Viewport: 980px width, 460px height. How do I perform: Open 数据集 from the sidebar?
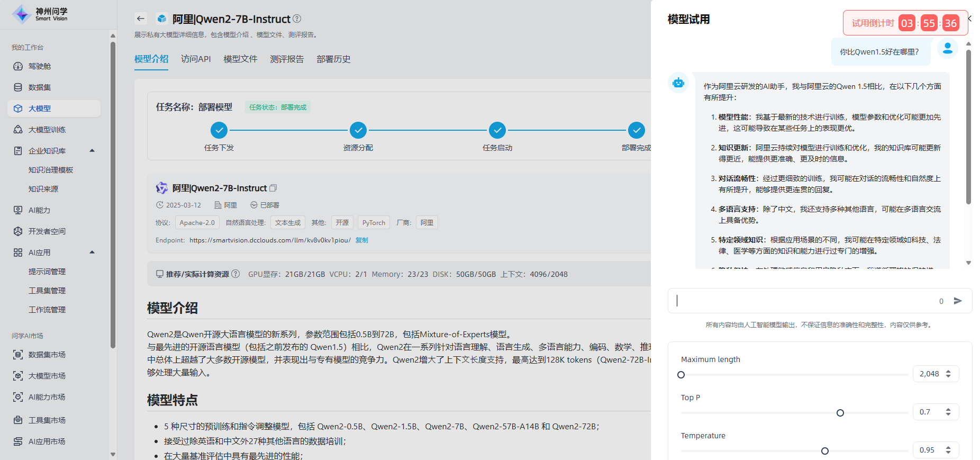(40, 87)
